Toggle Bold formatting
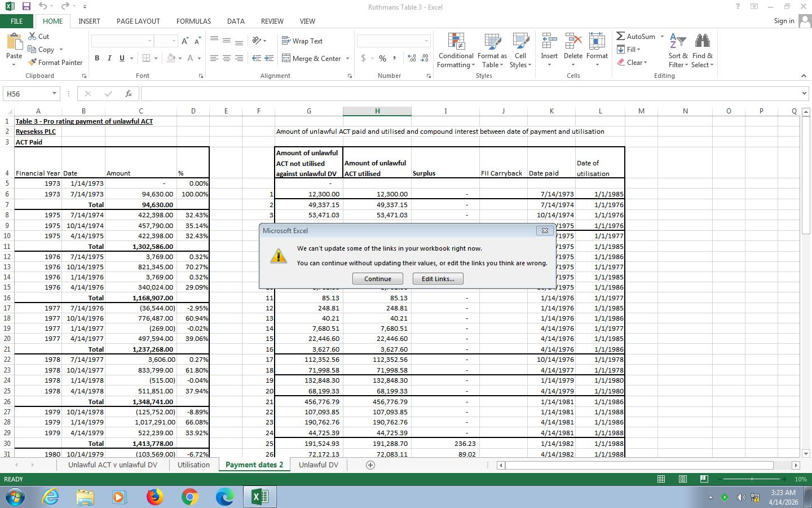This screenshot has height=508, width=812. pos(97,58)
